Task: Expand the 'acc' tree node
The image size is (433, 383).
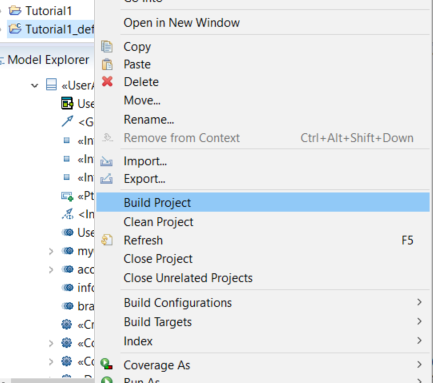Action: (51, 269)
